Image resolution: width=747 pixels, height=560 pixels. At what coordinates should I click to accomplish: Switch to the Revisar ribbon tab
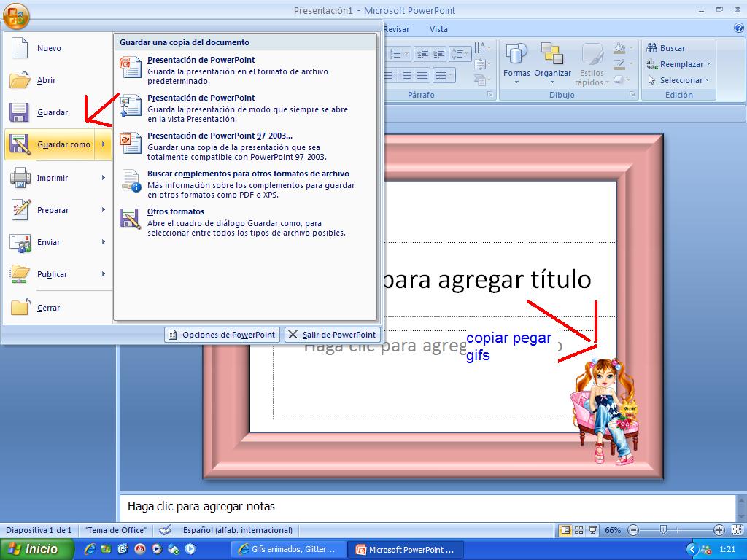click(396, 29)
